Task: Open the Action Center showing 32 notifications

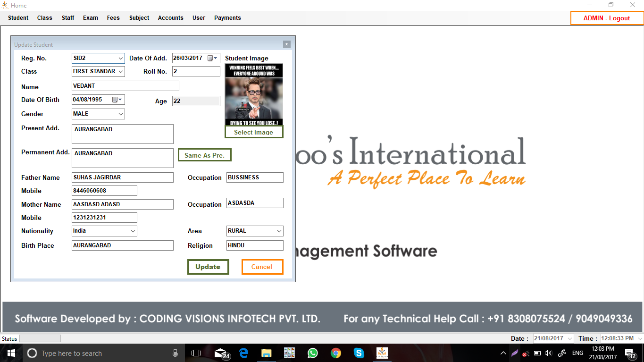Action: pos(629,353)
